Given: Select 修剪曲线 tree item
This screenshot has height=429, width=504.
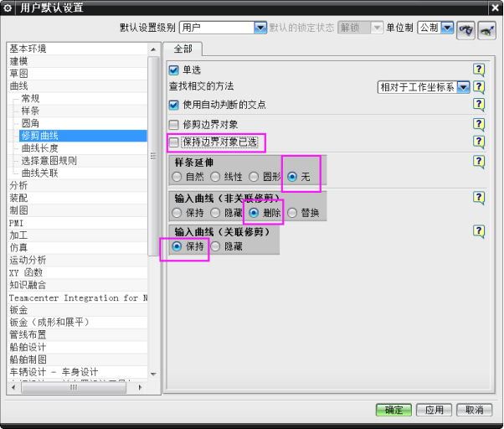Looking at the screenshot, I should pos(83,136).
